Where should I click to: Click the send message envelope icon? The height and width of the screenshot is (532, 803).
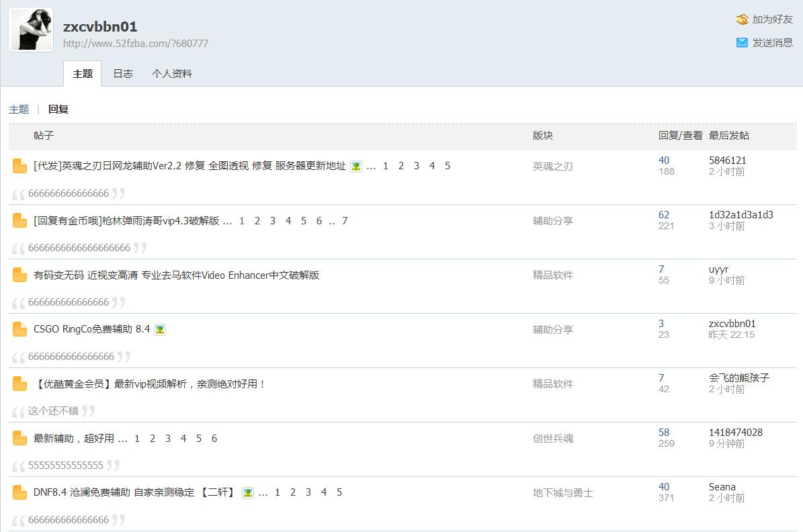pyautogui.click(x=742, y=42)
